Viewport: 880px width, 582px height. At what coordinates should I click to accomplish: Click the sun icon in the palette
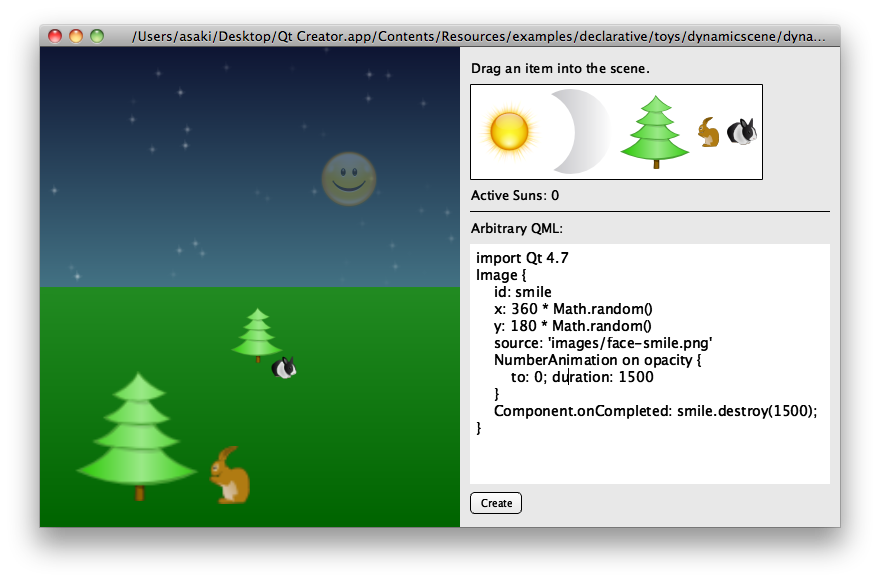509,131
